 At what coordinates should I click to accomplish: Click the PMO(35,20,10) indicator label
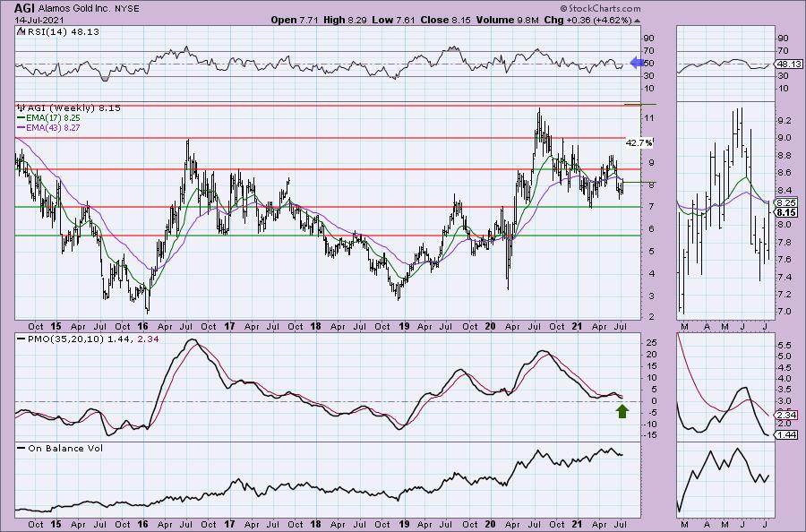(66, 339)
